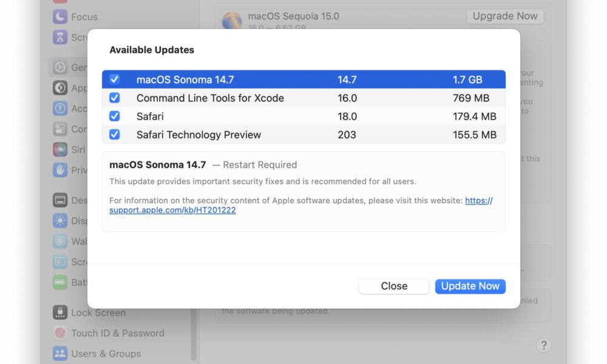Viewport: 607px width, 364px height.
Task: Open the Desktop & Dock icon in sidebar
Action: coord(60,200)
